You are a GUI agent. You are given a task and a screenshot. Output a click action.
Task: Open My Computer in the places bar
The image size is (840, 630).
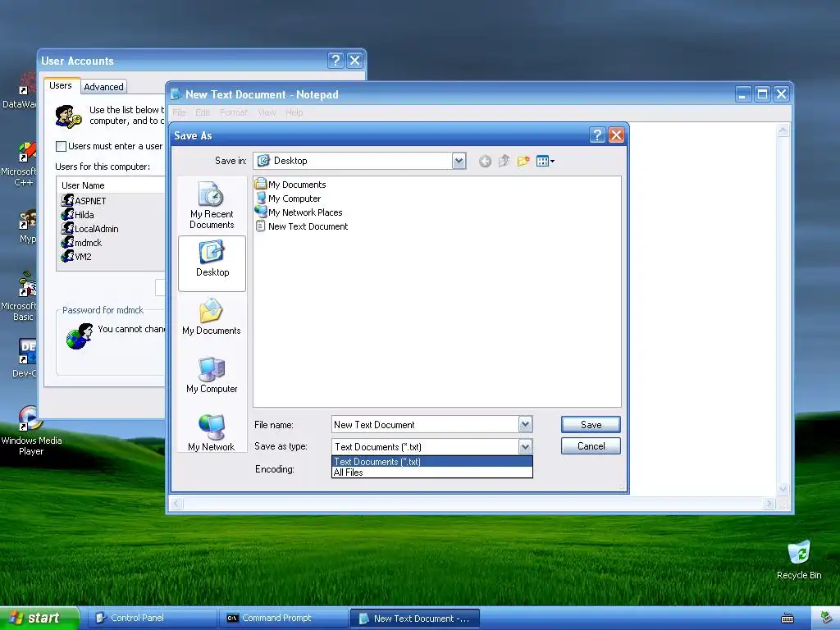pyautogui.click(x=212, y=376)
